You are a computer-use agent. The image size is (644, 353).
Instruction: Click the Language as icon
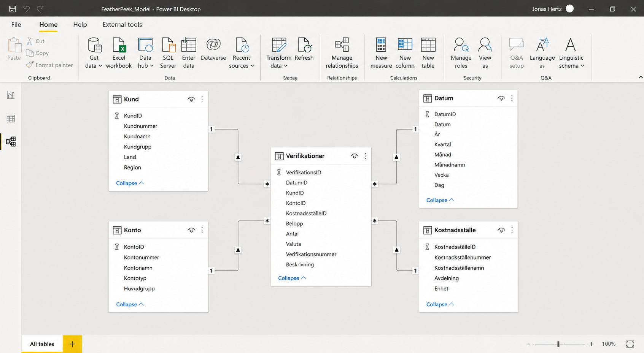click(x=542, y=45)
